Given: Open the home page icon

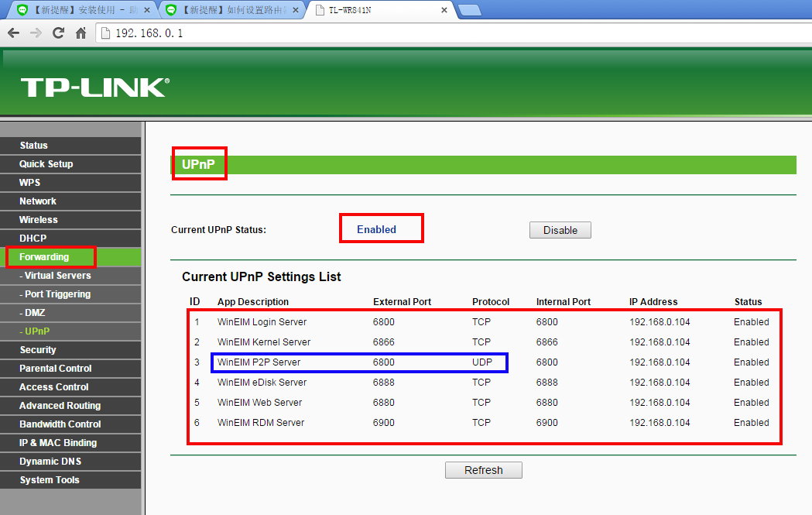Looking at the screenshot, I should point(81,33).
